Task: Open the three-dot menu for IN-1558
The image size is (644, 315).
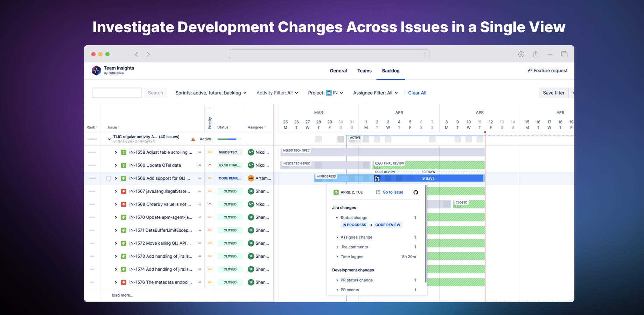Action: pos(199,152)
